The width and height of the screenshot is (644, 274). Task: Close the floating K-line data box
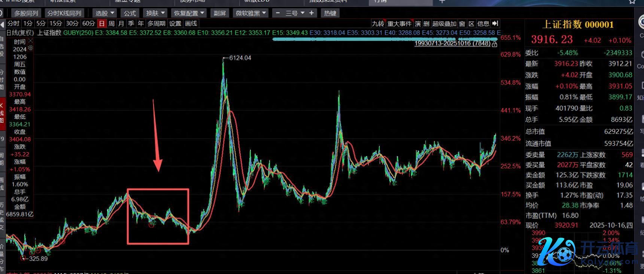(x=31, y=41)
